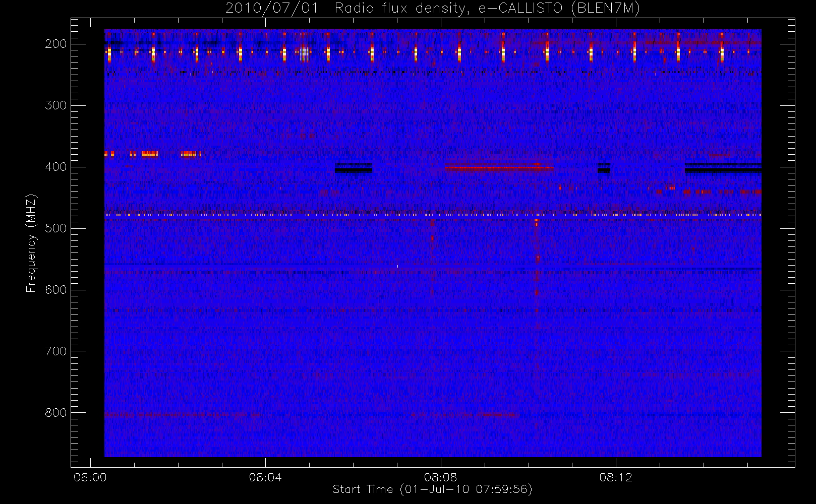This screenshot has height=504, width=816.
Task: Click the "Frequency (MHz)" axis label
Action: point(31,243)
